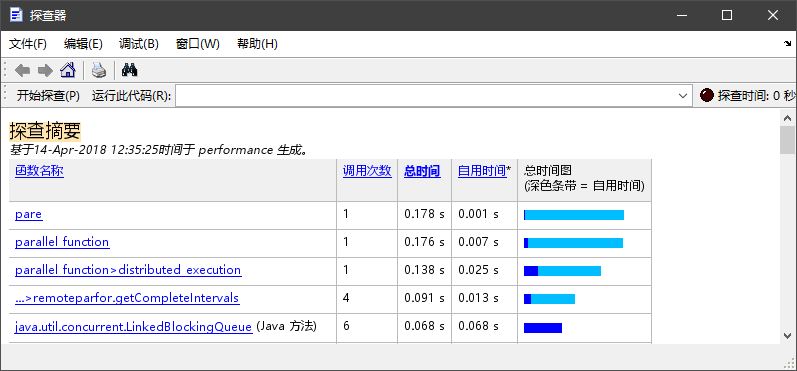Go to the profiler home page icon
Viewport: 797px width, 371px height.
pos(68,70)
